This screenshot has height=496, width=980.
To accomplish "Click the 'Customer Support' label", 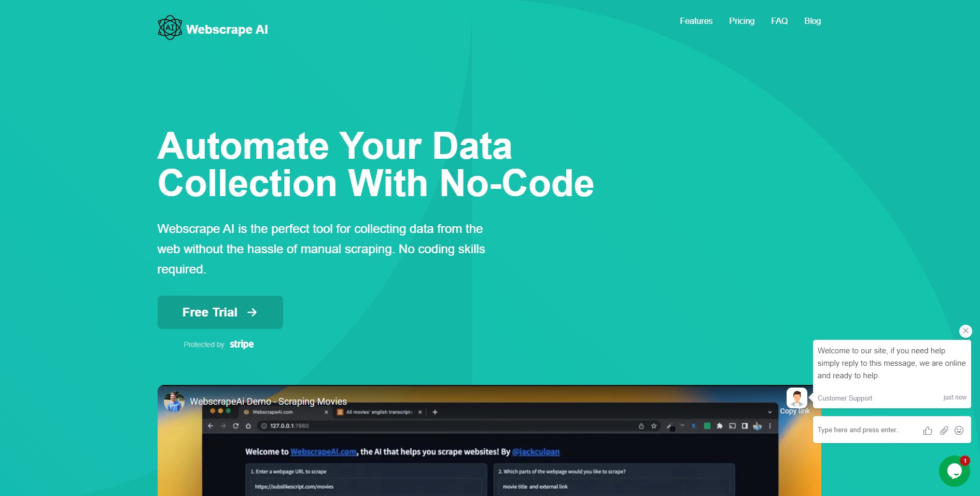I will [x=845, y=398].
